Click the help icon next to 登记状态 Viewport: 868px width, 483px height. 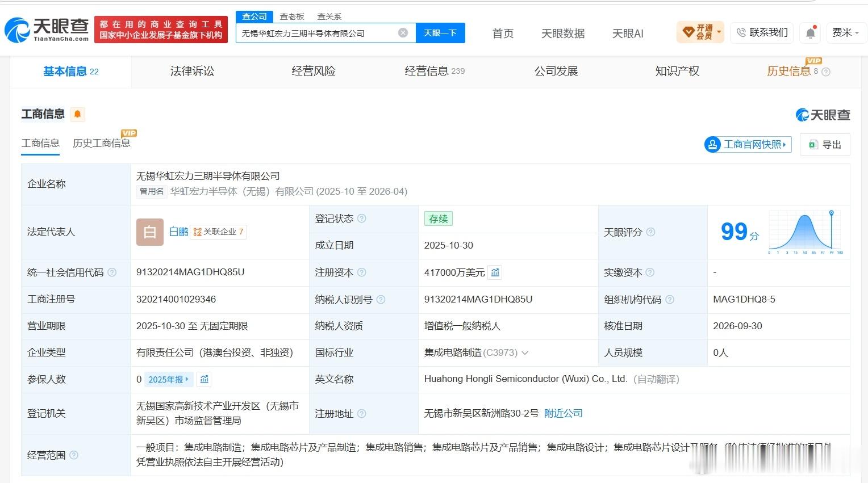tap(362, 219)
